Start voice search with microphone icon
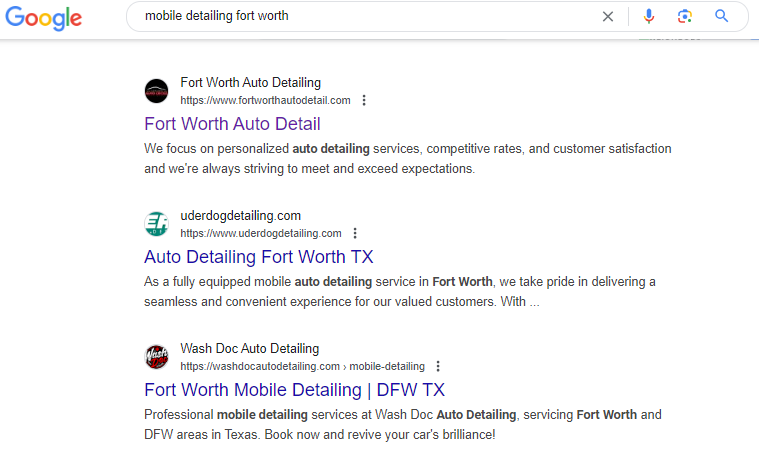759x465 pixels. point(649,16)
